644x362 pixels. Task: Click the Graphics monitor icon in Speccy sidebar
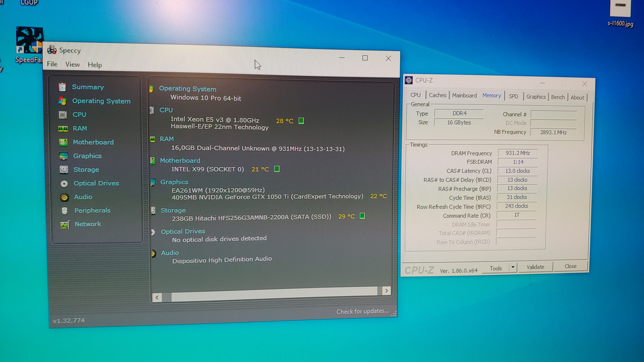(64, 156)
